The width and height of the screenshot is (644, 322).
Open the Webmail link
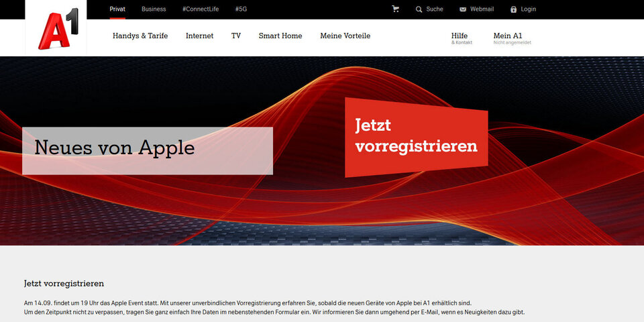482,9
